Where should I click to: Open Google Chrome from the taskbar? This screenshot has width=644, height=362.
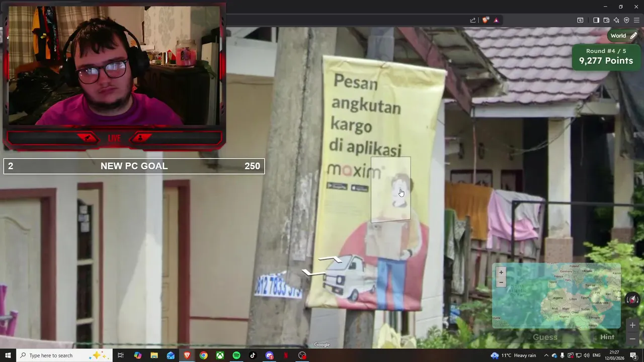click(203, 355)
